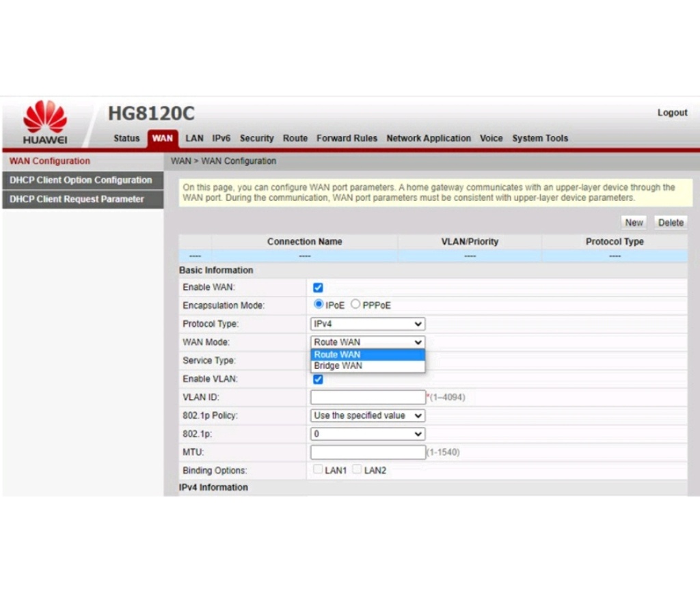The height and width of the screenshot is (589, 700).
Task: Open the 802.1p priority dropdown
Action: click(367, 434)
